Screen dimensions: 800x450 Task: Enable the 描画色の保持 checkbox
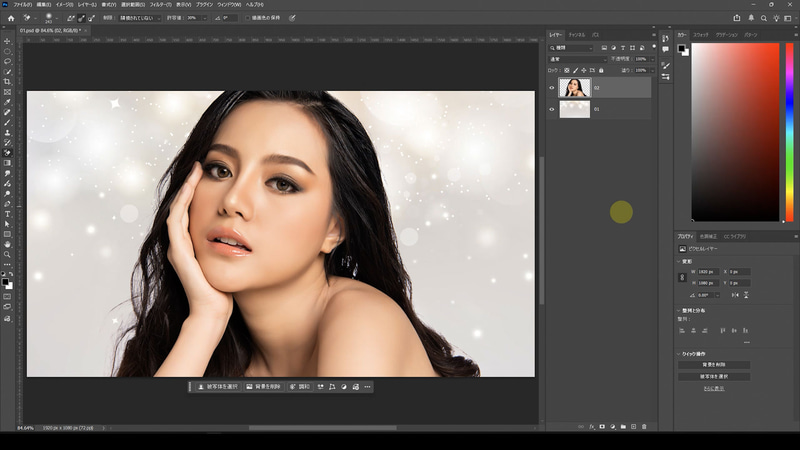click(248, 18)
